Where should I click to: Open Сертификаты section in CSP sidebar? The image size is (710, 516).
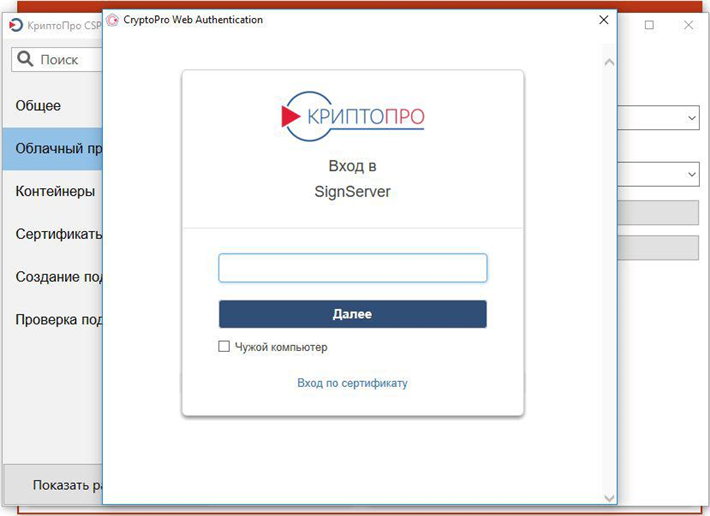pos(52,234)
